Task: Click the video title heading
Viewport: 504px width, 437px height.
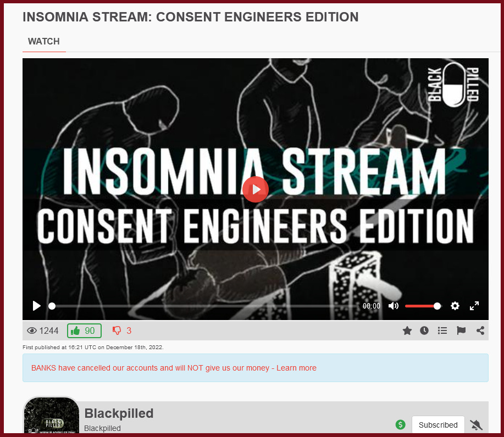Action: coord(191,17)
